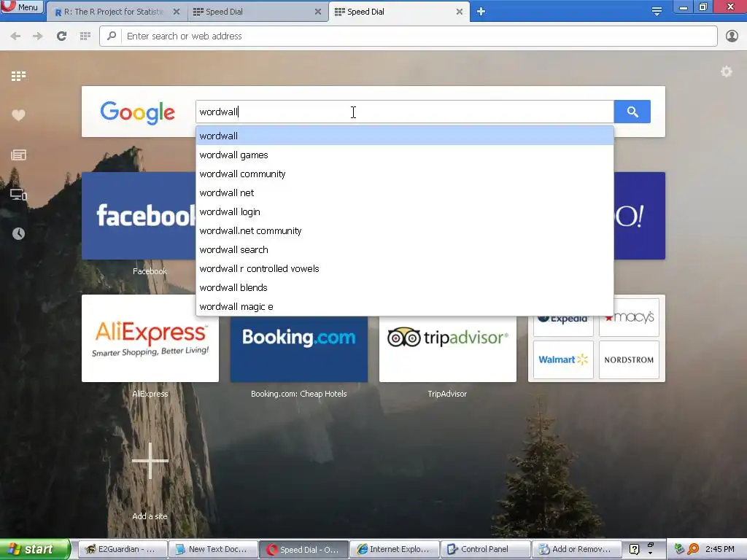
Task: Open the News icon in sidebar
Action: pyautogui.click(x=18, y=155)
